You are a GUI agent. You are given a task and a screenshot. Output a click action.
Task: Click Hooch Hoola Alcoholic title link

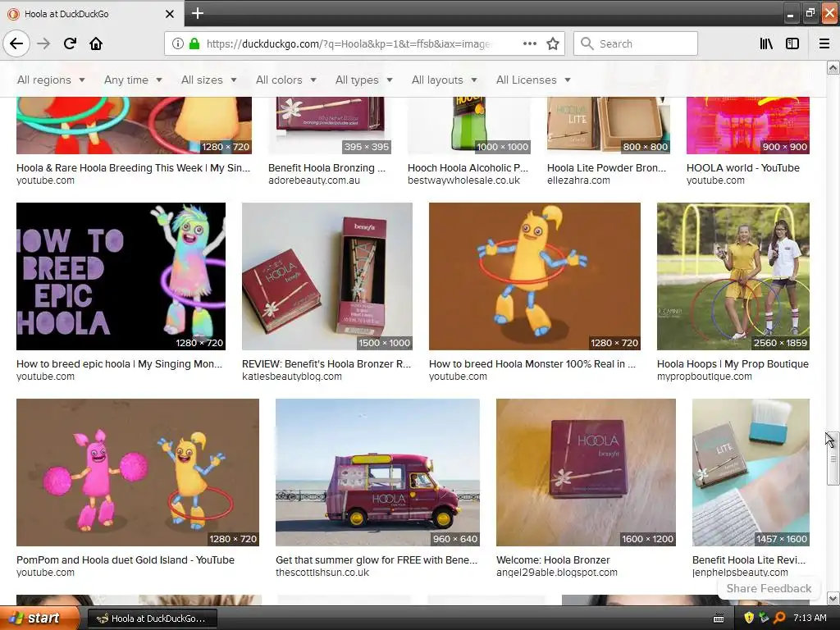tap(468, 167)
